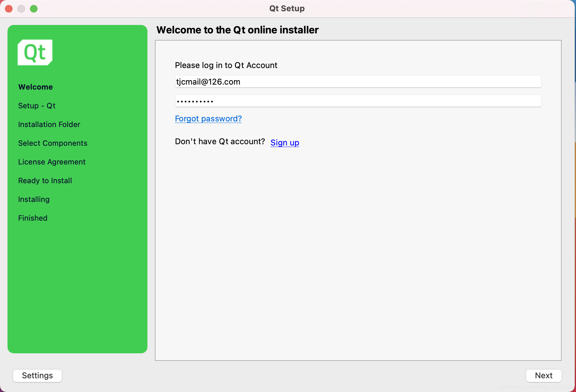
Task: Select the Installing step
Action: tap(34, 199)
